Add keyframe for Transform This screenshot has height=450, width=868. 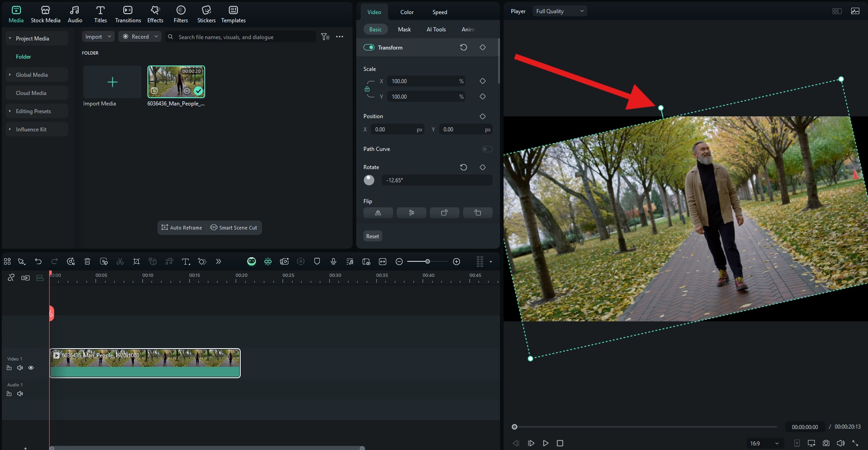[x=483, y=47]
